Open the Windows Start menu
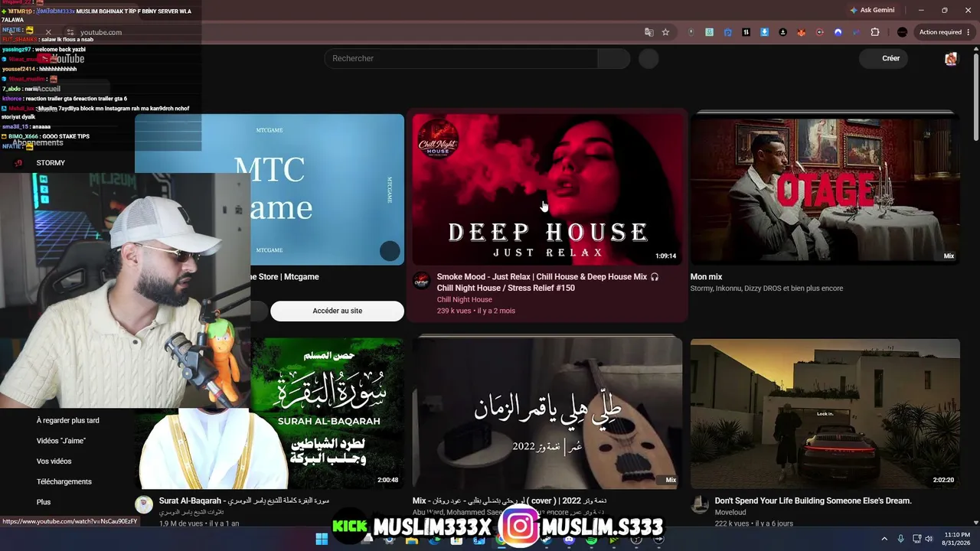The image size is (980, 551). click(x=322, y=540)
